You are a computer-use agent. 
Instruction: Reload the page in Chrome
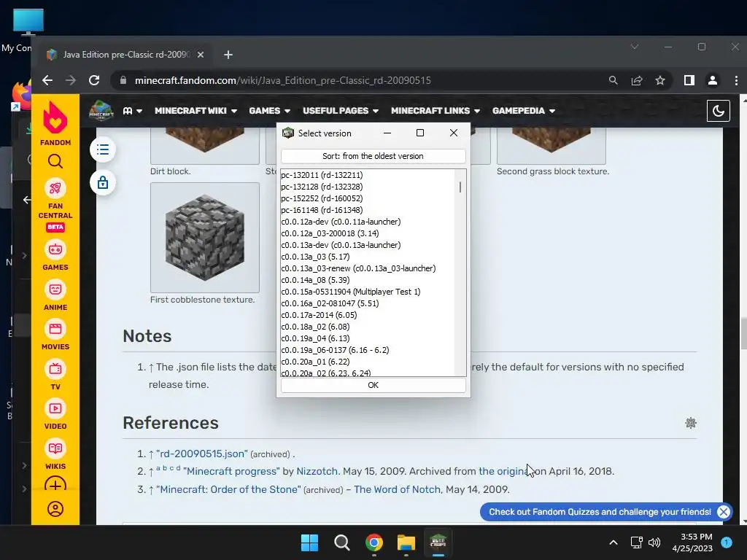94,80
